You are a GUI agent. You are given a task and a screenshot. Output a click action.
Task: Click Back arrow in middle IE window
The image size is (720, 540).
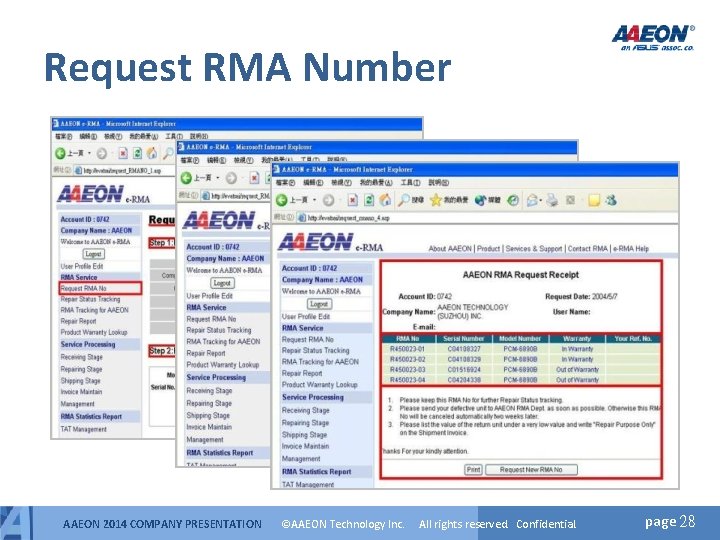(x=186, y=178)
